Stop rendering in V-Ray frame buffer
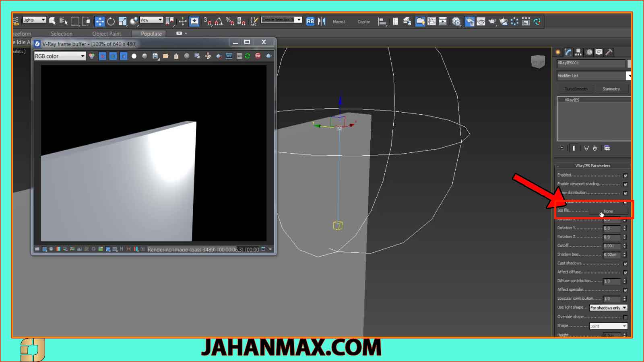Screen dimensions: 644x362 coord(258,56)
